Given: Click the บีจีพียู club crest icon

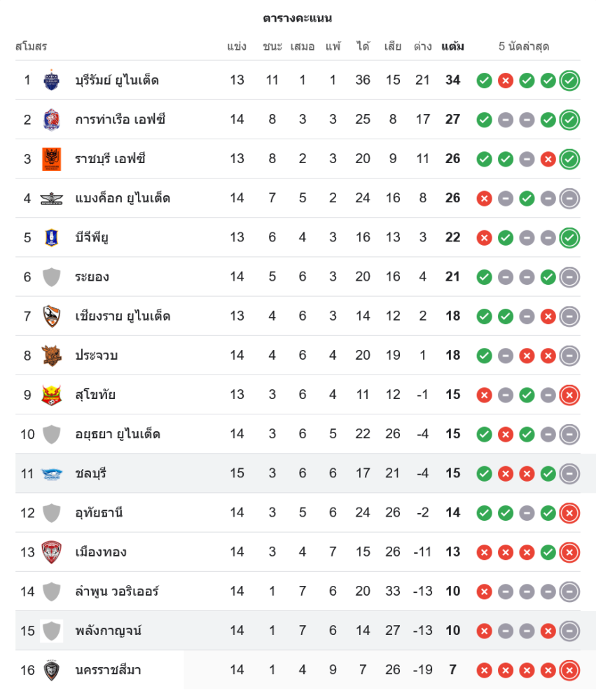Looking at the screenshot, I should click(x=52, y=237).
